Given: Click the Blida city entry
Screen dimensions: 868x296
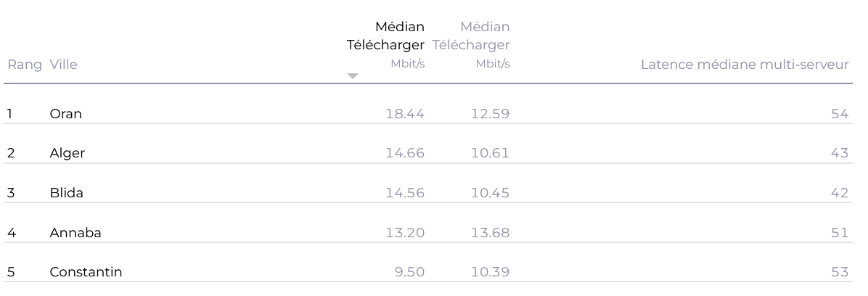Looking at the screenshot, I should [67, 193].
